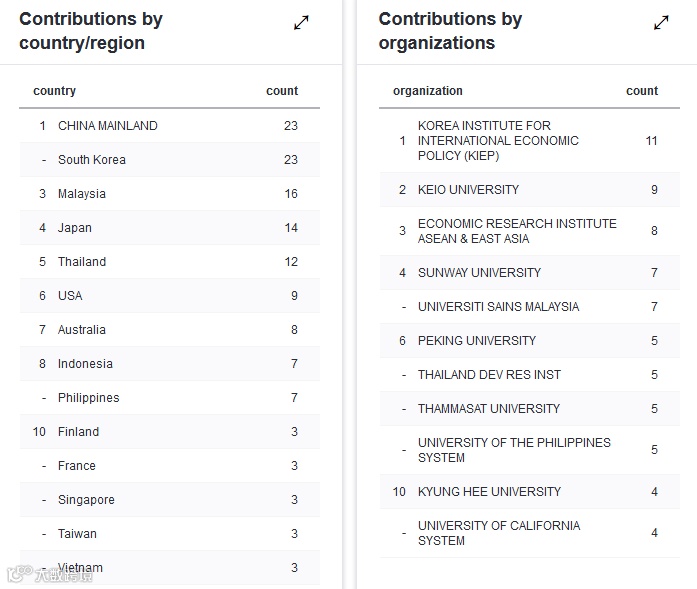
Task: Choose Singapore in the country table
Action: (170, 500)
